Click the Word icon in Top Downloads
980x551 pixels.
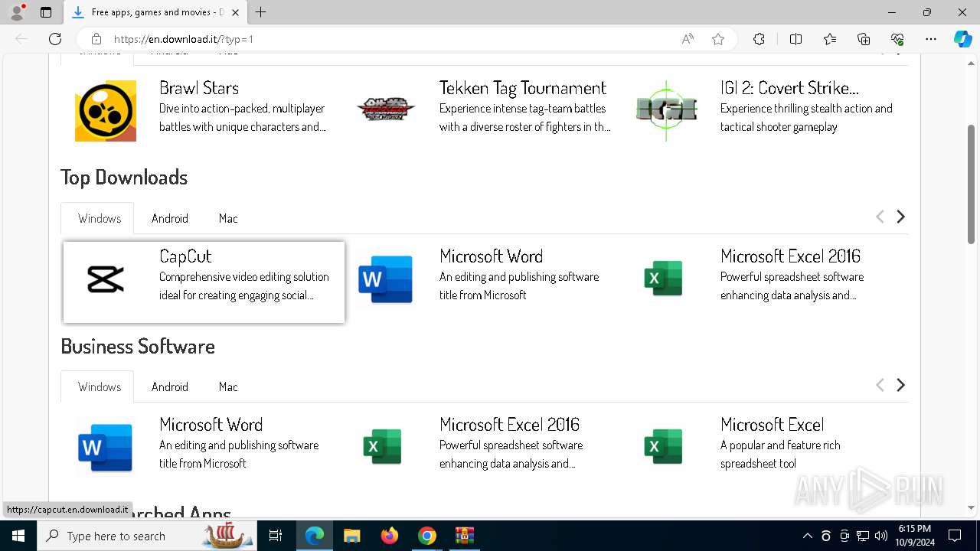pos(386,279)
